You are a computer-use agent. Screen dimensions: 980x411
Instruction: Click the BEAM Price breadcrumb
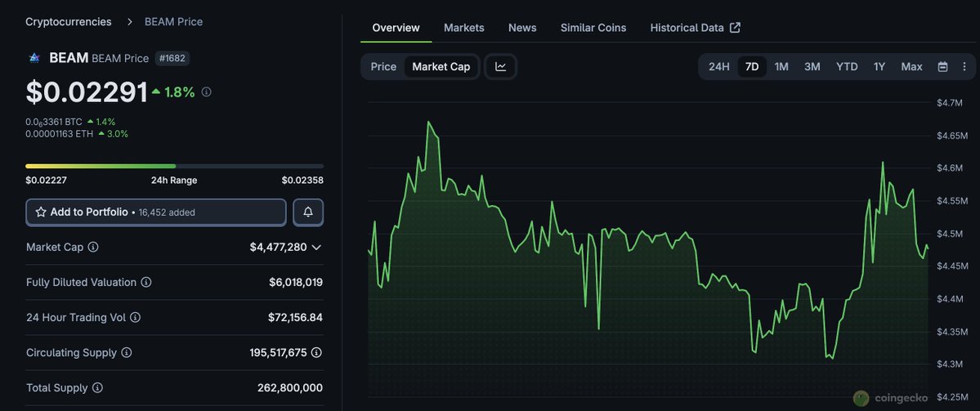[x=173, y=22]
